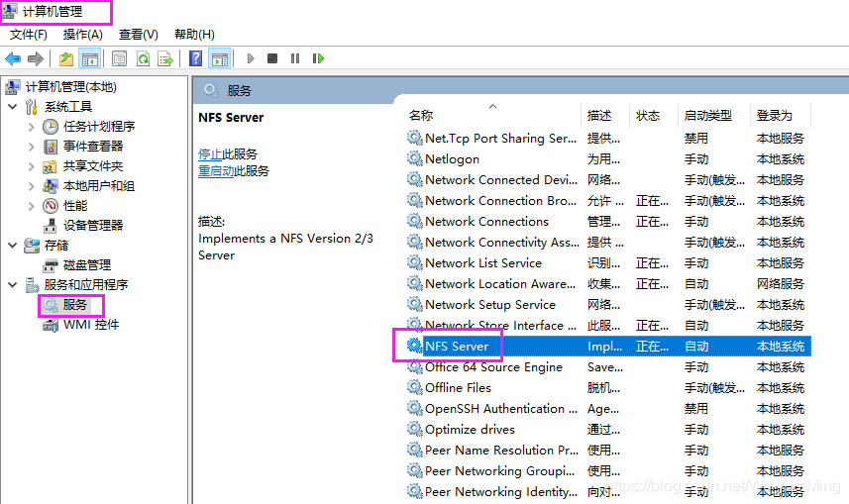Collapse the 存储 tree node
Viewport: 849px width, 504px height.
13,246
